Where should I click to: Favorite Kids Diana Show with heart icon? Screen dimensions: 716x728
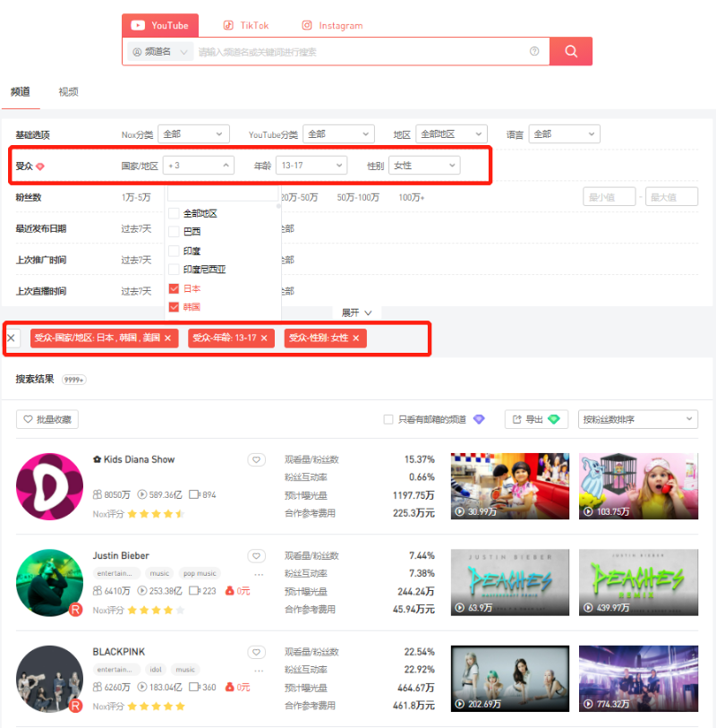click(x=257, y=459)
